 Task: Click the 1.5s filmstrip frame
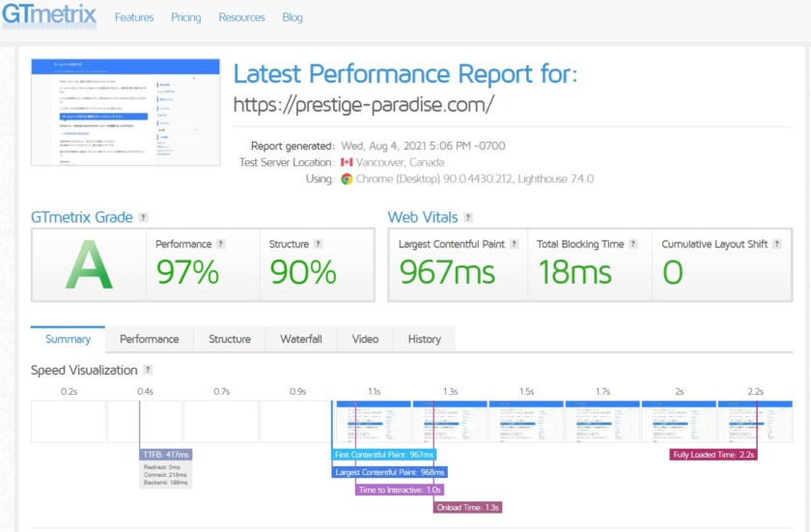pos(526,421)
